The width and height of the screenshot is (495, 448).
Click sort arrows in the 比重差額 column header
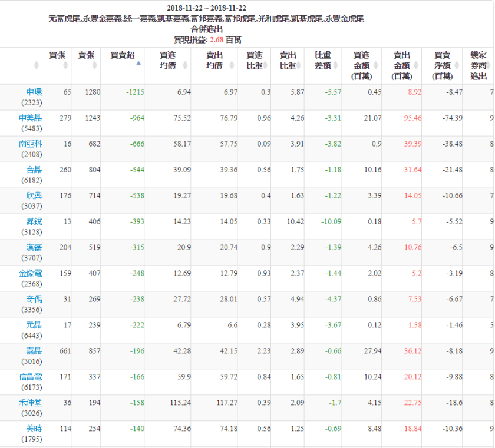pyautogui.click(x=334, y=65)
